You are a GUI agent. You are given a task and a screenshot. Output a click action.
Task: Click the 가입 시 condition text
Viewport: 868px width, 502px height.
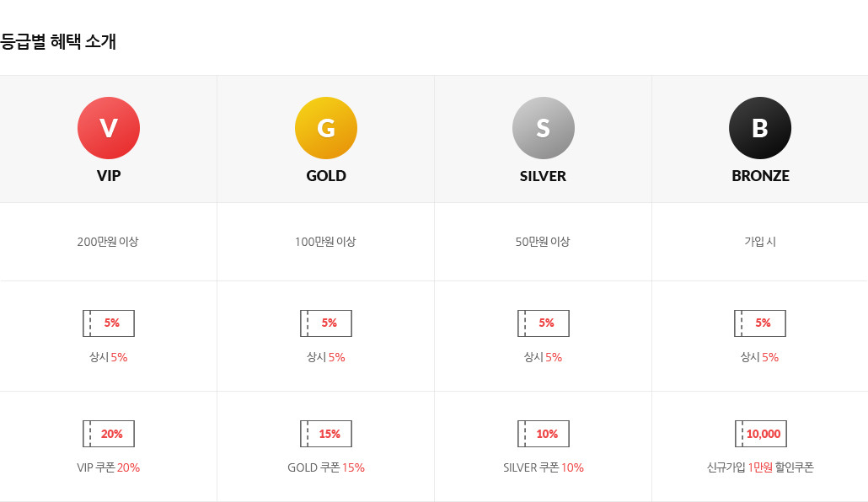(760, 242)
